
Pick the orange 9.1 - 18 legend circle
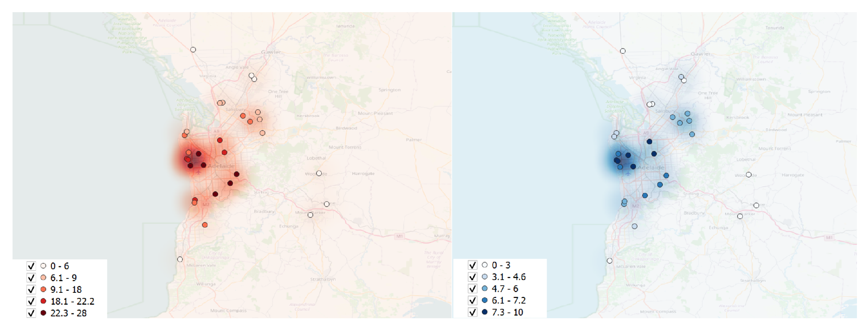(43, 289)
